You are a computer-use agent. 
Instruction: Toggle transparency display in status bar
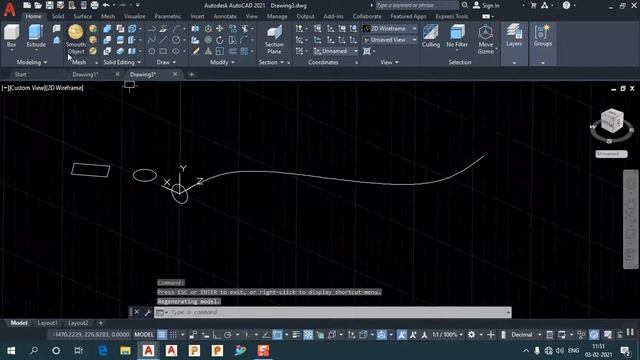[308, 335]
